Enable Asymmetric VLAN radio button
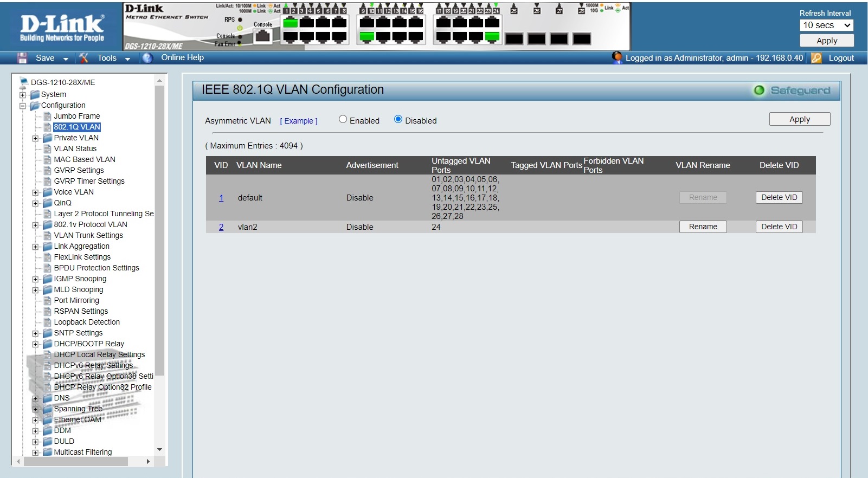 coord(343,119)
